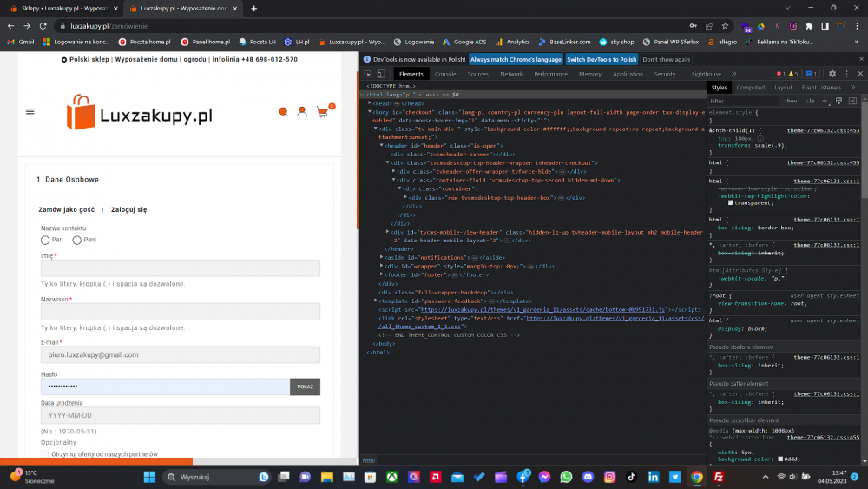This screenshot has width=868, height=489.
Task: Open Chrome three-dot menu
Action: coord(857,26)
